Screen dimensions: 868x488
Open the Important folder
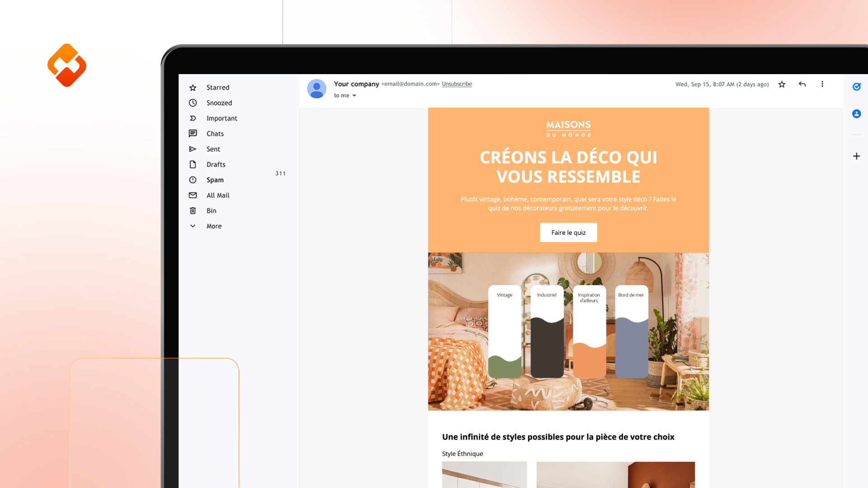(222, 118)
